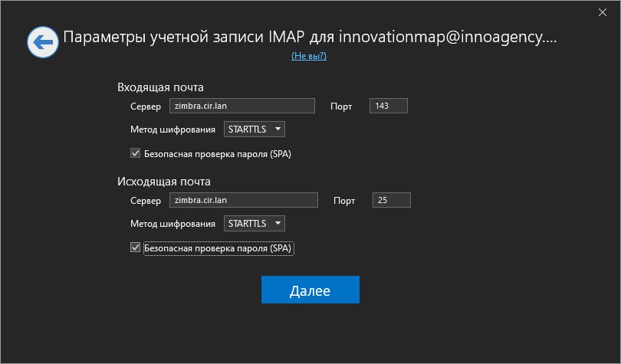Viewport: 621px width, 364px height.
Task: Click the "Порт" label under outgoing mail
Action: [344, 201]
